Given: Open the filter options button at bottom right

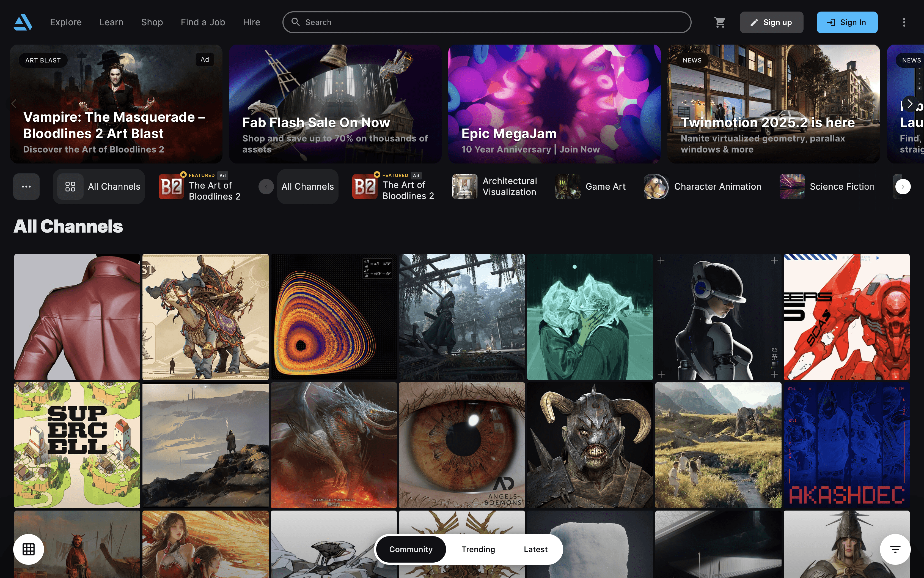Looking at the screenshot, I should (895, 549).
